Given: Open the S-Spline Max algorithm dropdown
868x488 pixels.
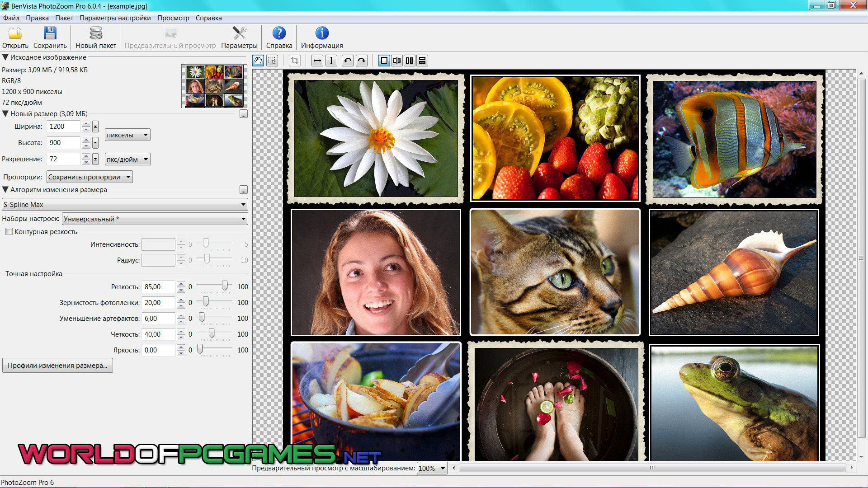Looking at the screenshot, I should [125, 205].
